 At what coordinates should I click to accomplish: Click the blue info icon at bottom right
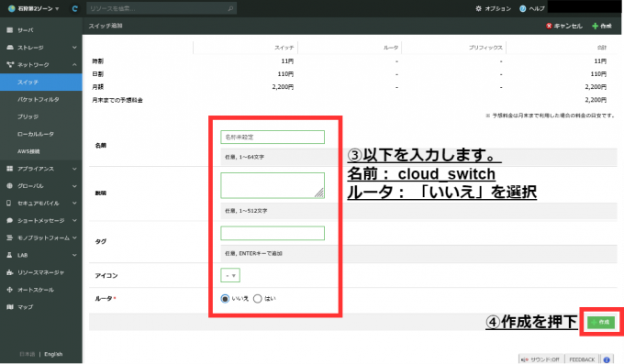[x=607, y=359]
